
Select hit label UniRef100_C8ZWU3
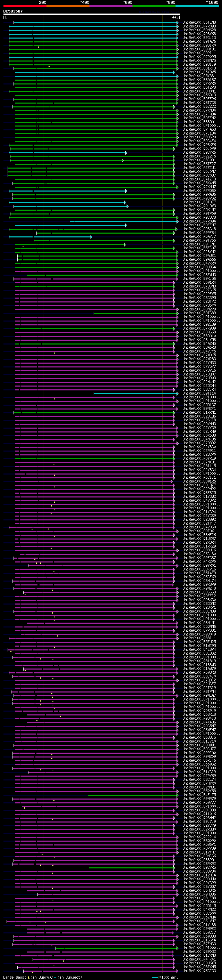pyautogui.click(x=199, y=275)
